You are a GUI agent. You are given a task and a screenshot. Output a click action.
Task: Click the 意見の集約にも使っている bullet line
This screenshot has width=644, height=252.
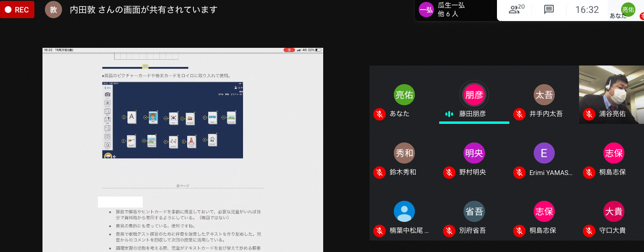click(156, 226)
